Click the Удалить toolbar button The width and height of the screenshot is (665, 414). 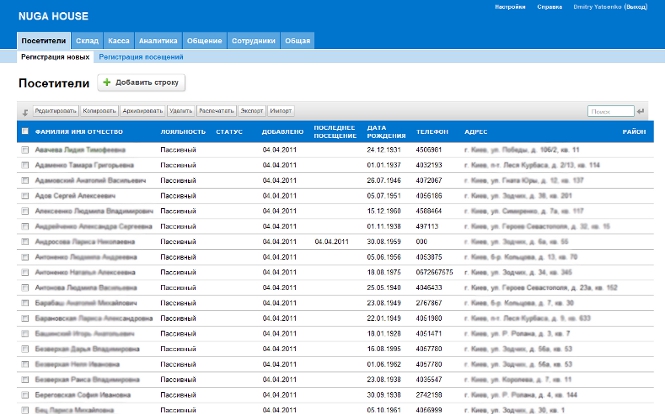click(181, 111)
